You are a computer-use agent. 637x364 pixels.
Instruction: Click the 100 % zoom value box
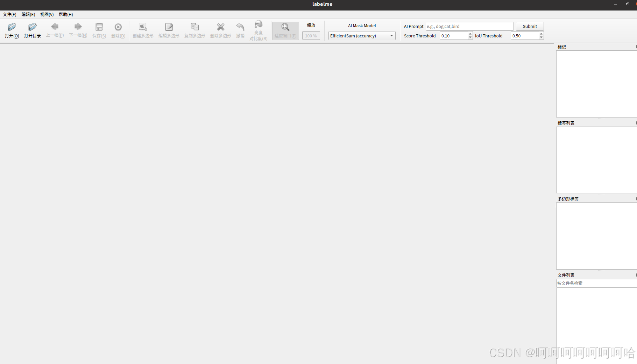click(311, 36)
